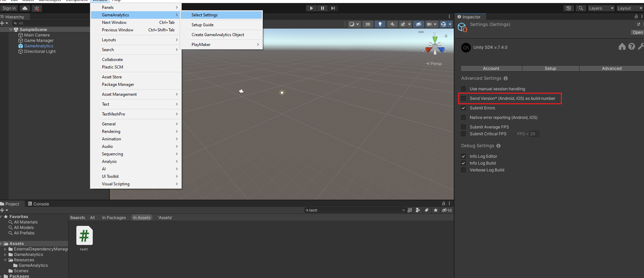This screenshot has width=644, height=278.
Task: Enable Native error reporting checkbox
Action: [x=463, y=118]
